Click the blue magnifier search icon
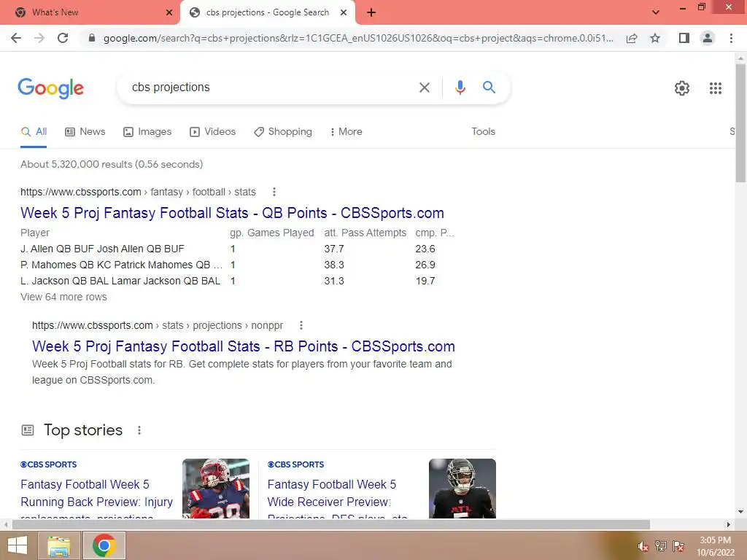Screen dimensions: 747x560 point(489,87)
